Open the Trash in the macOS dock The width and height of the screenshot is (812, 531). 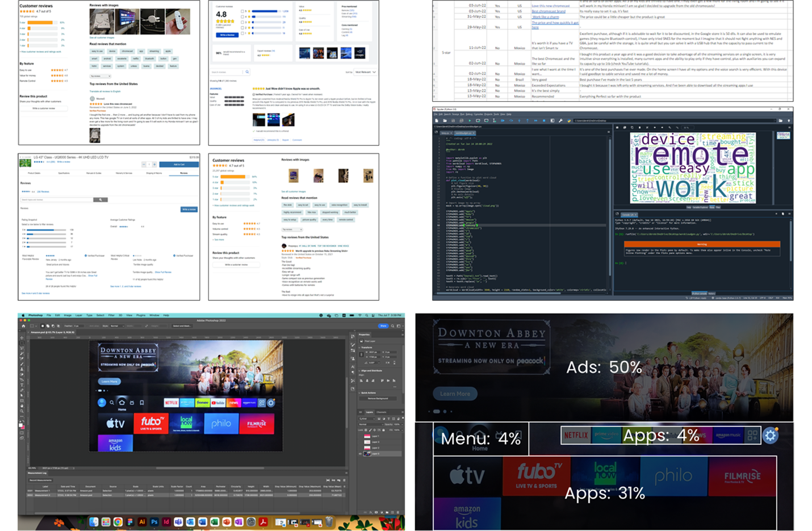click(x=329, y=522)
